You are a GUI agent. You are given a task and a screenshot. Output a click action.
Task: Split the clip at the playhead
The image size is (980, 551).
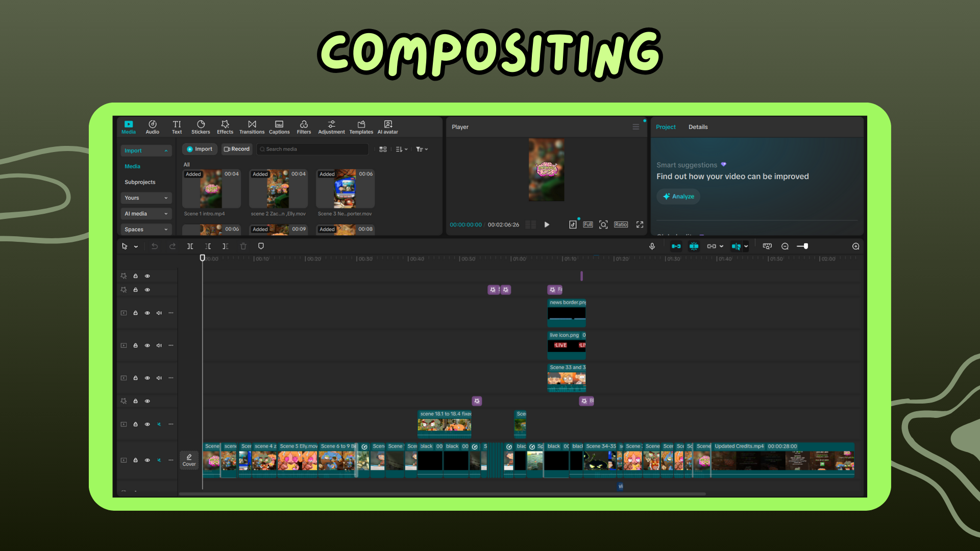(190, 246)
